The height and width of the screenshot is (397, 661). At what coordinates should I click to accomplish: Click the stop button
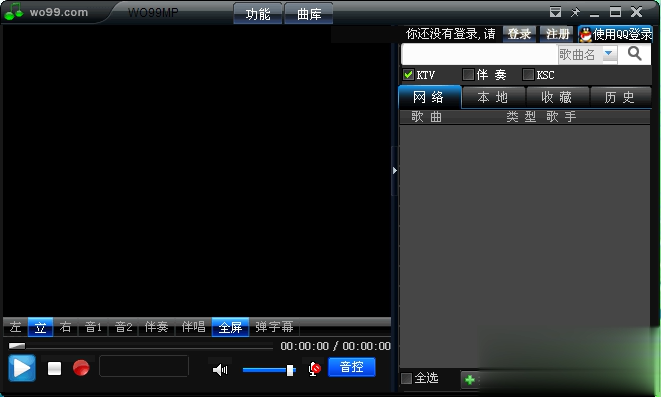[x=54, y=368]
